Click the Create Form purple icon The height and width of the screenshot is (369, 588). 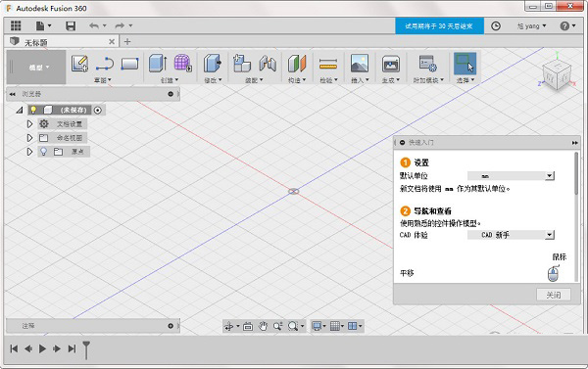(x=182, y=63)
